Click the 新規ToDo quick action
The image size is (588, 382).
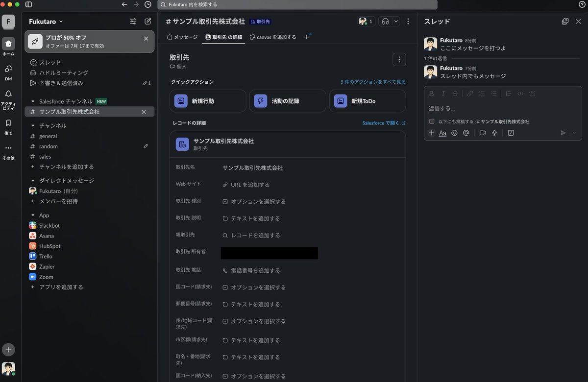367,101
